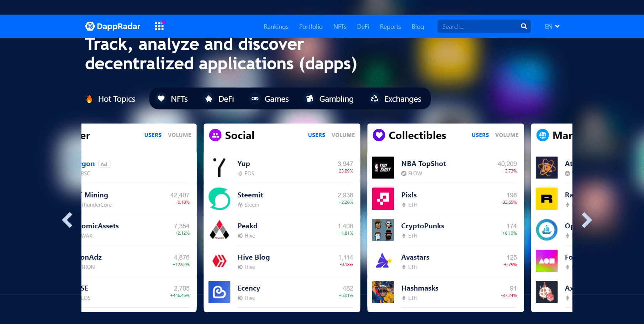The width and height of the screenshot is (644, 324).
Task: Open the DappRadar logo home link
Action: pos(112,26)
